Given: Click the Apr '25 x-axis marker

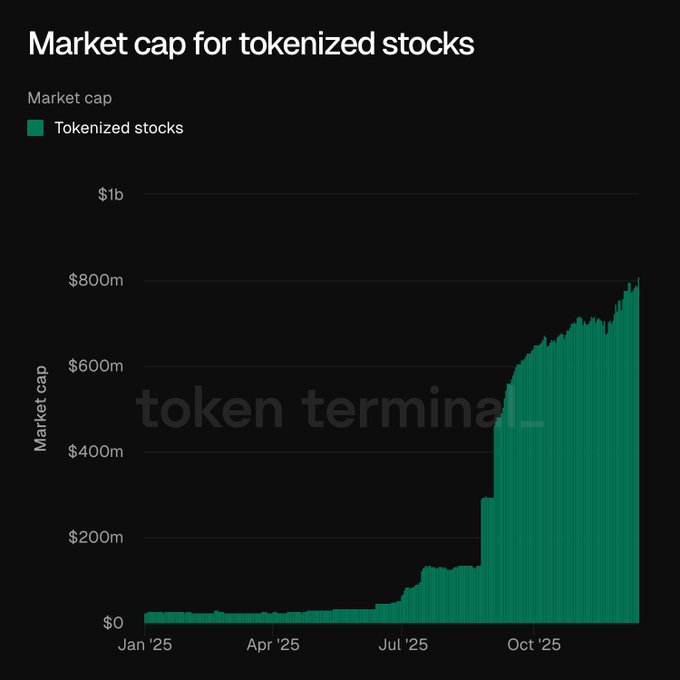Looking at the screenshot, I should [x=273, y=646].
